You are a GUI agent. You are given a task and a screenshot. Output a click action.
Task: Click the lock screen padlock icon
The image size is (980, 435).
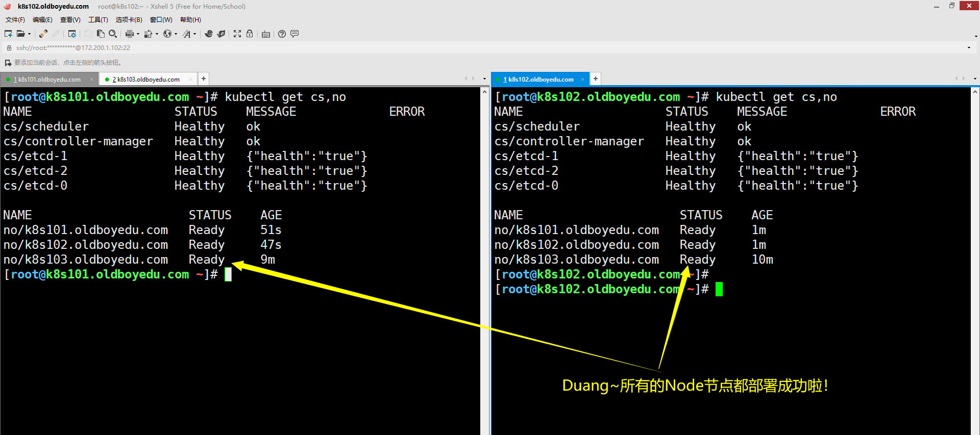click(250, 34)
